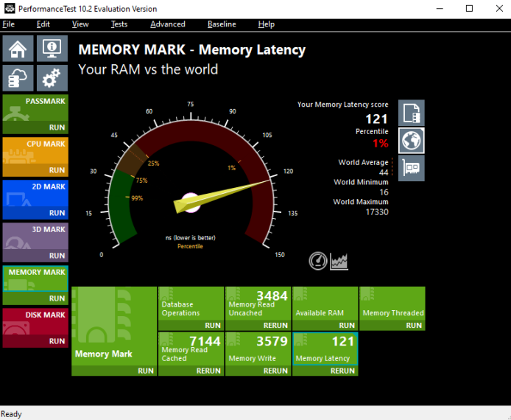Run the large Memory Mark tile test
This screenshot has height=420, width=511.
[x=114, y=371]
